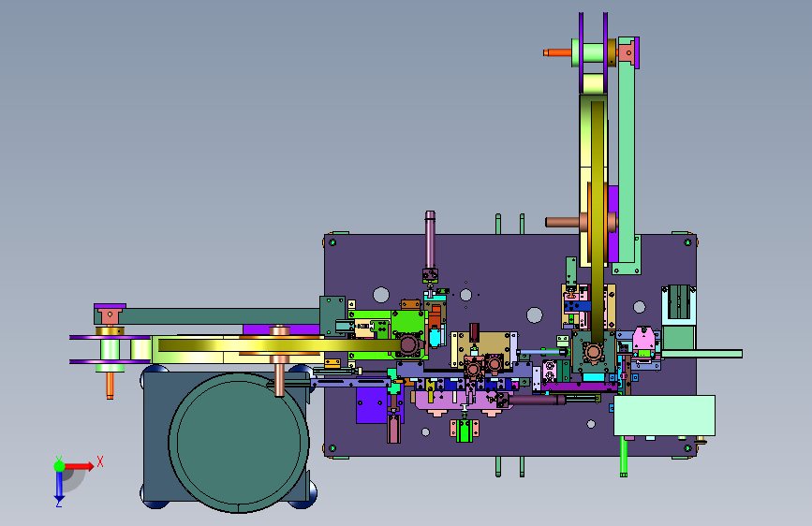Select the thin green vertical pin at bottom right
Image resolution: width=812 pixels, height=526 pixels.
[x=624, y=456]
